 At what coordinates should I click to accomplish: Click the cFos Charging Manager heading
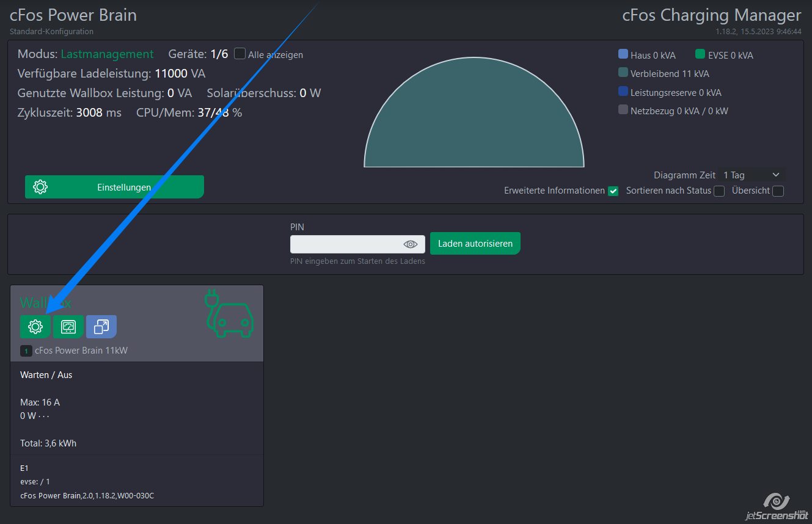712,15
